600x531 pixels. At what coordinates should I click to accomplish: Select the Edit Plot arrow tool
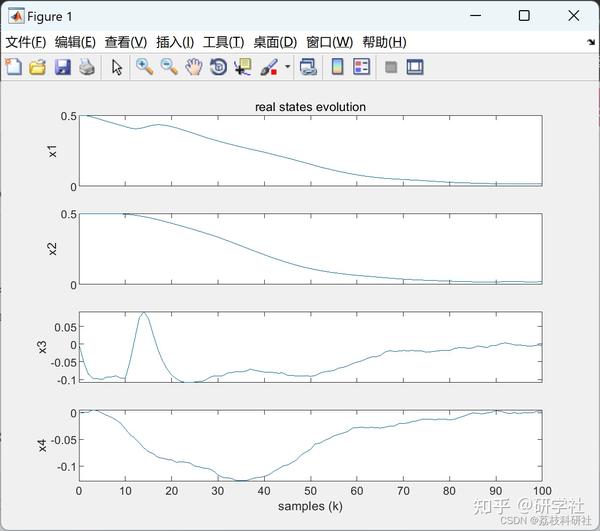coord(117,67)
